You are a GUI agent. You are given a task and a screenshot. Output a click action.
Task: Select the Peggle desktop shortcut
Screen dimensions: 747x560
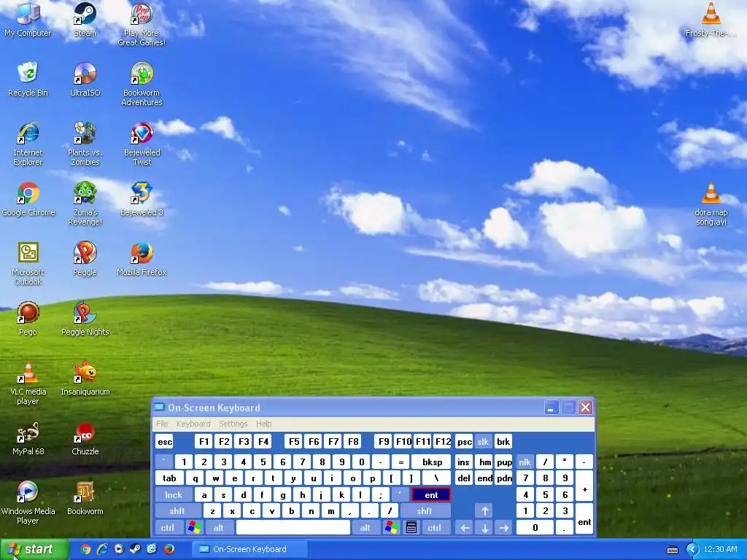pyautogui.click(x=85, y=259)
